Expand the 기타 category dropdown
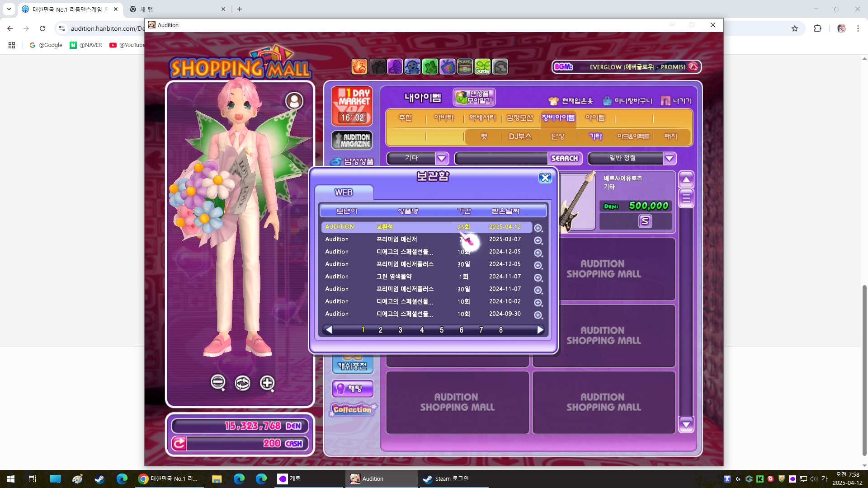The image size is (868, 488). tap(442, 158)
